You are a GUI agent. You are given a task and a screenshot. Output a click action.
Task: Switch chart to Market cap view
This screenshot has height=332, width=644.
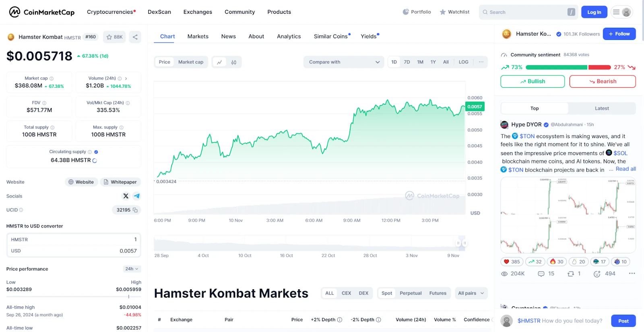(x=191, y=62)
